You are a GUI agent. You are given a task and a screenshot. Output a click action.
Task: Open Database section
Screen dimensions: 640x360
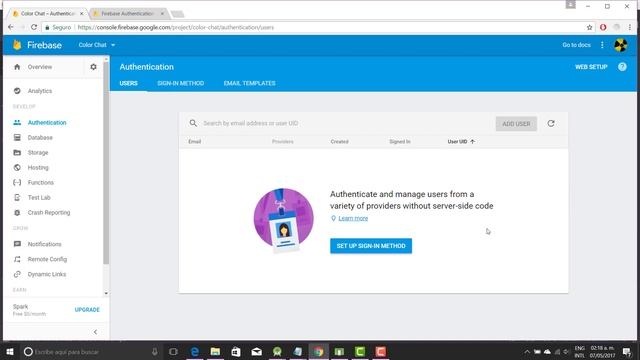40,138
